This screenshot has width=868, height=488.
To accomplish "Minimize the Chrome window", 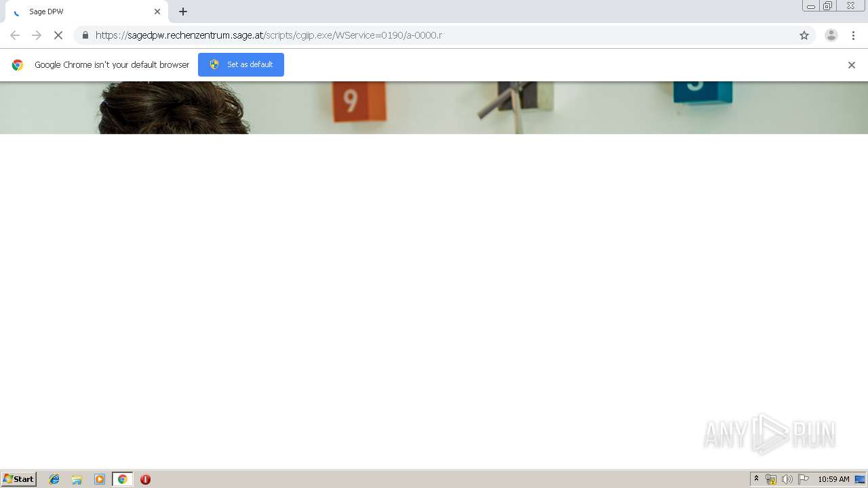I will coord(811,6).
